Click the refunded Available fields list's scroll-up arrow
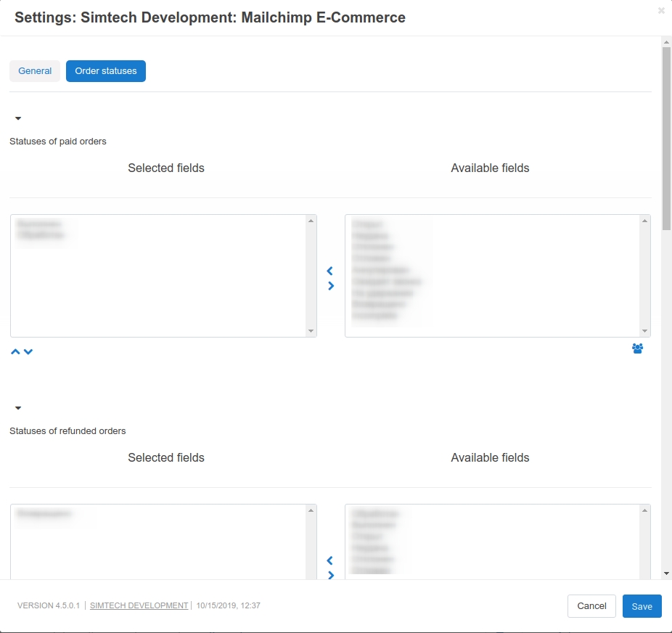The width and height of the screenshot is (672, 633). pos(644,510)
